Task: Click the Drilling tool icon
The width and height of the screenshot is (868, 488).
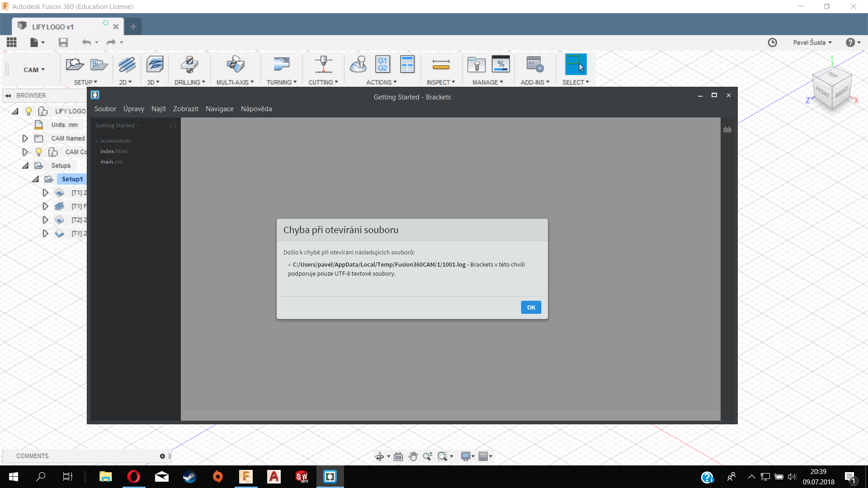Action: [x=189, y=65]
